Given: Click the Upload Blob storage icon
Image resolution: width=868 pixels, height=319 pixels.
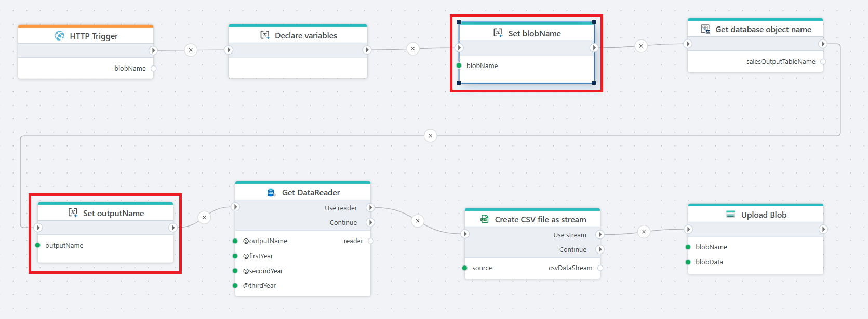Looking at the screenshot, I should tap(730, 215).
